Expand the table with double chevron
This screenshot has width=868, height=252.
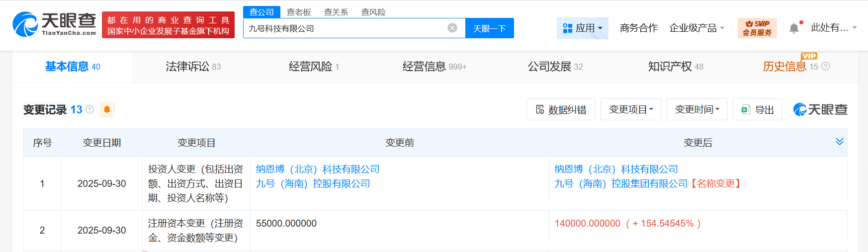[840, 142]
